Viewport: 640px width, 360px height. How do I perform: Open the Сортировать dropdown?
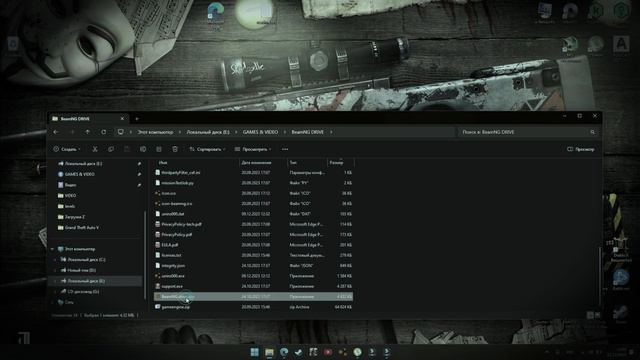point(207,149)
